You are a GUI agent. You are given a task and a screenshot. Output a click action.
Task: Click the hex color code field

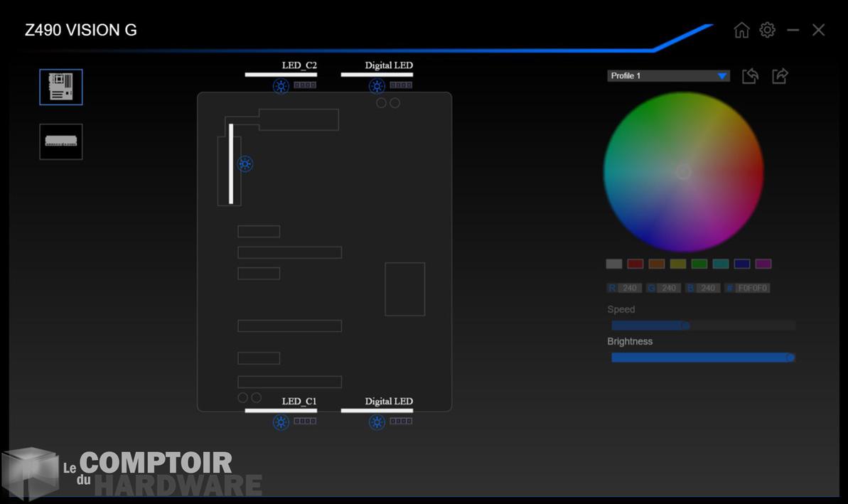752,288
